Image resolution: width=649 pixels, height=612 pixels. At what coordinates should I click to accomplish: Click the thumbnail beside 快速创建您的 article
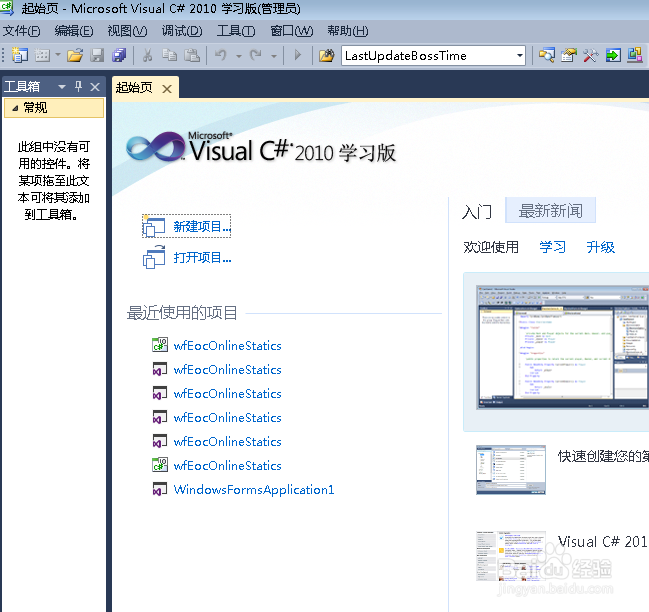coord(511,470)
